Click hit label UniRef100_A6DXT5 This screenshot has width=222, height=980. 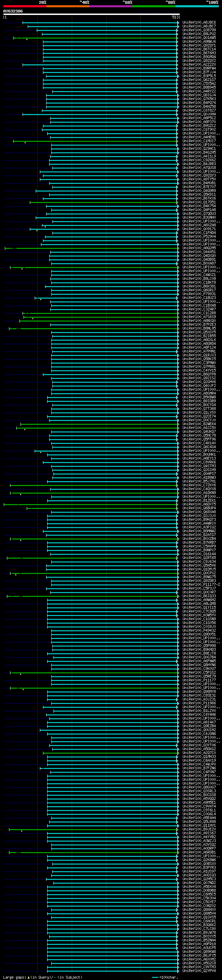(199, 504)
